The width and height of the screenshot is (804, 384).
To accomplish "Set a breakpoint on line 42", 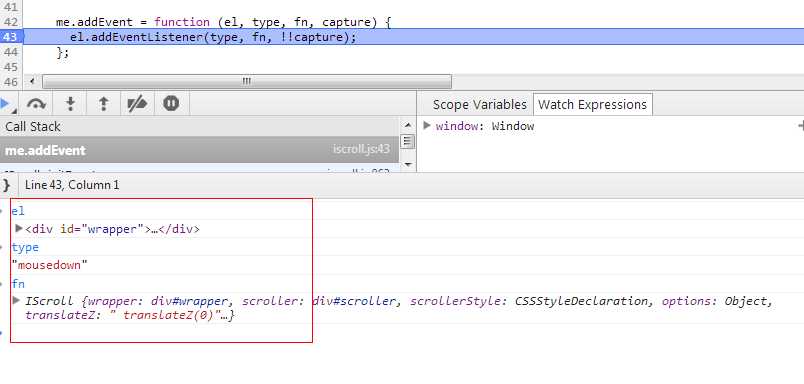I will point(10,22).
